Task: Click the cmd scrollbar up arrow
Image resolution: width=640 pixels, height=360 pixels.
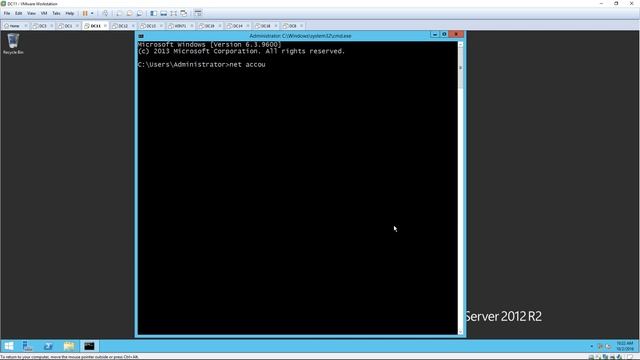Action: [x=461, y=44]
